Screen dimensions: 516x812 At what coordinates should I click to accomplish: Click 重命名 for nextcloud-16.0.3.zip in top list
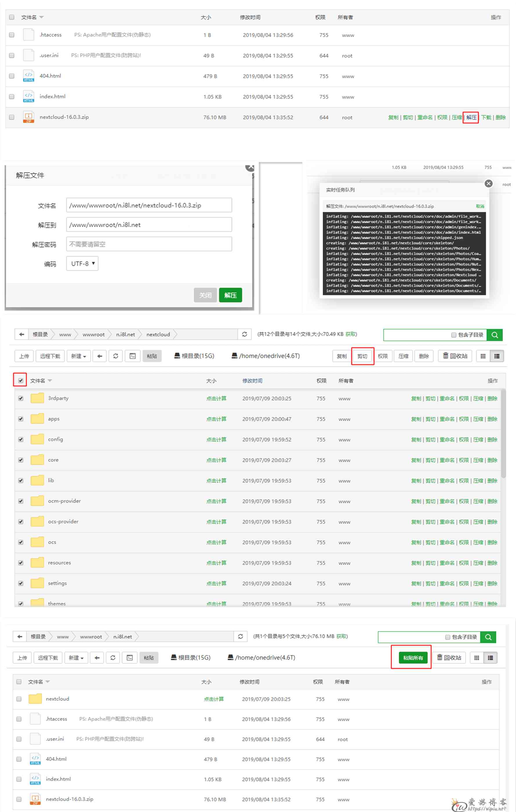click(425, 117)
